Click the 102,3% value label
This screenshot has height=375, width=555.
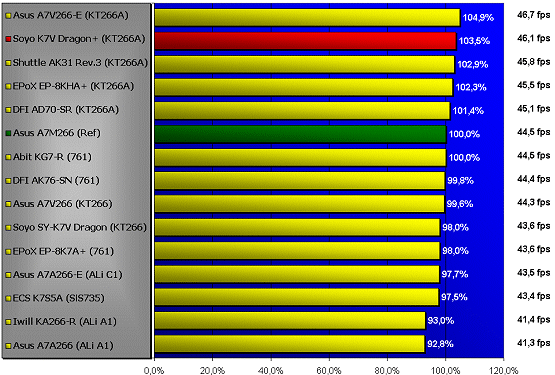[471, 87]
